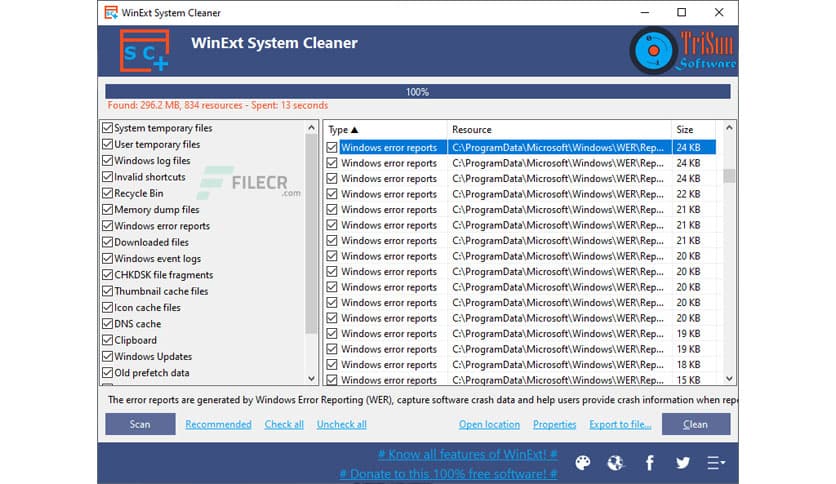The width and height of the screenshot is (836, 484).
Task: Click the Clean button
Action: tap(696, 424)
